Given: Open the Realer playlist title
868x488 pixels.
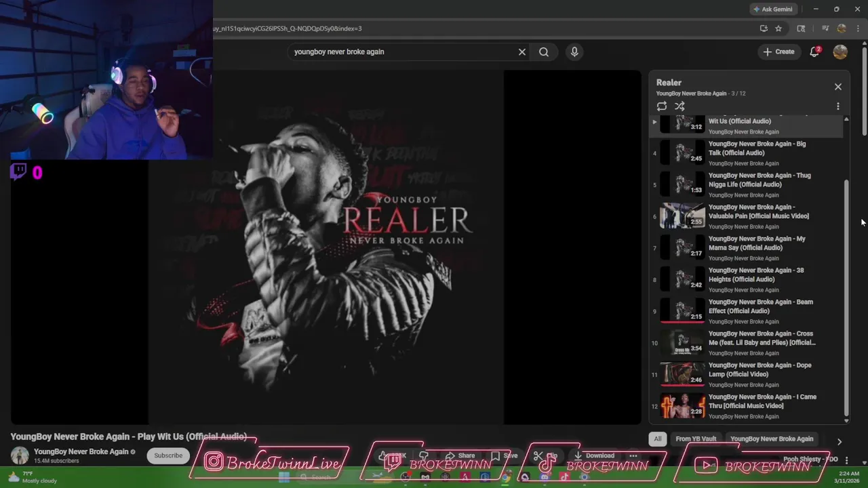Looking at the screenshot, I should (x=669, y=83).
